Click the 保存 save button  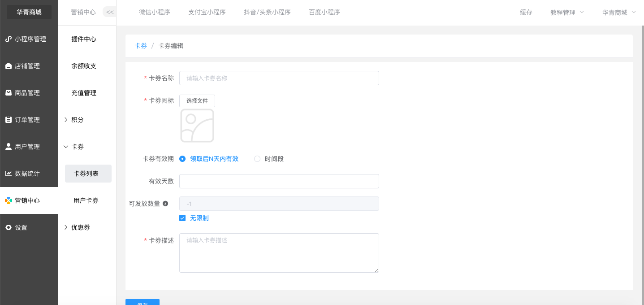click(x=143, y=302)
